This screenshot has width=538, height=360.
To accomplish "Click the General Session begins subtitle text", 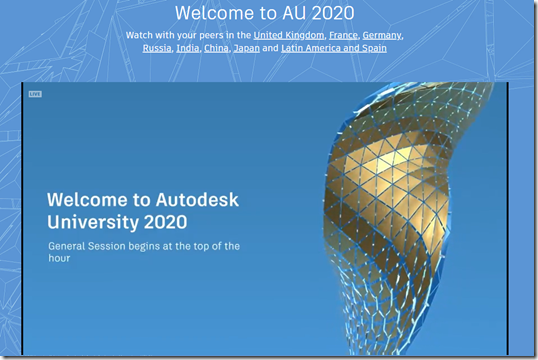I will click(144, 252).
